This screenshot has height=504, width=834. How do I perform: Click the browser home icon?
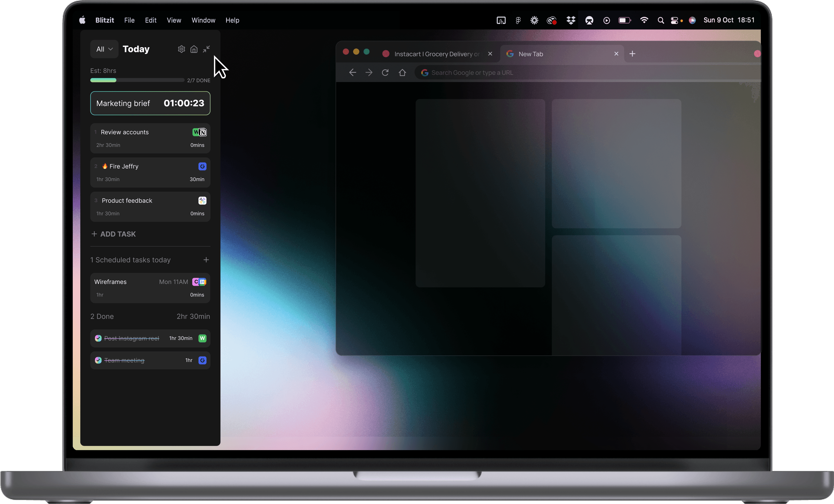pyautogui.click(x=402, y=72)
